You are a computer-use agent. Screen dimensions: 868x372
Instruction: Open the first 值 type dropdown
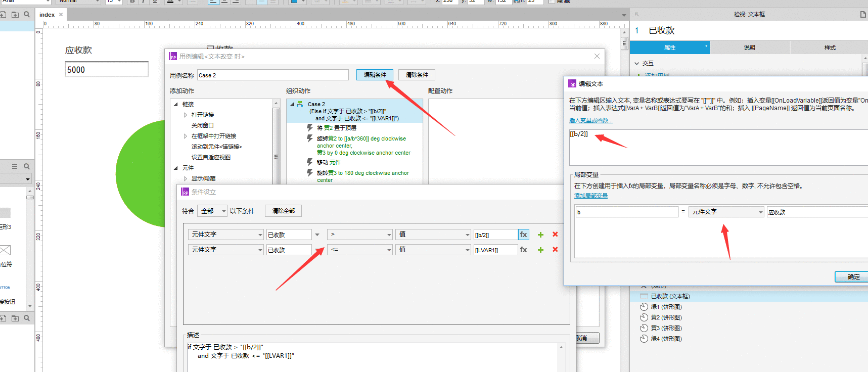pos(433,235)
